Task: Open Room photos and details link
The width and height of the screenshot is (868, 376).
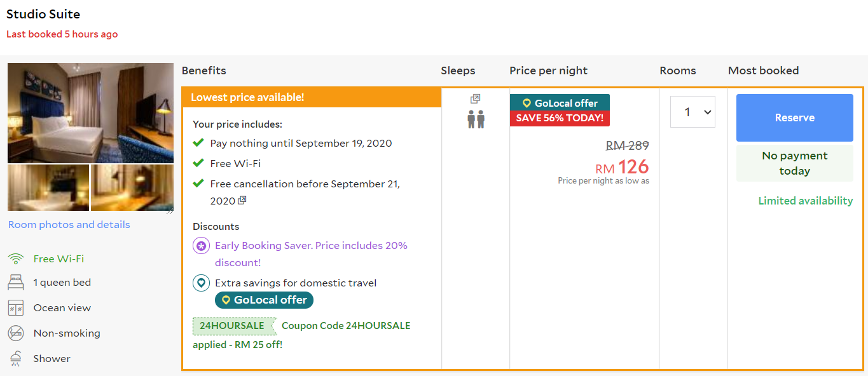Action: point(69,225)
